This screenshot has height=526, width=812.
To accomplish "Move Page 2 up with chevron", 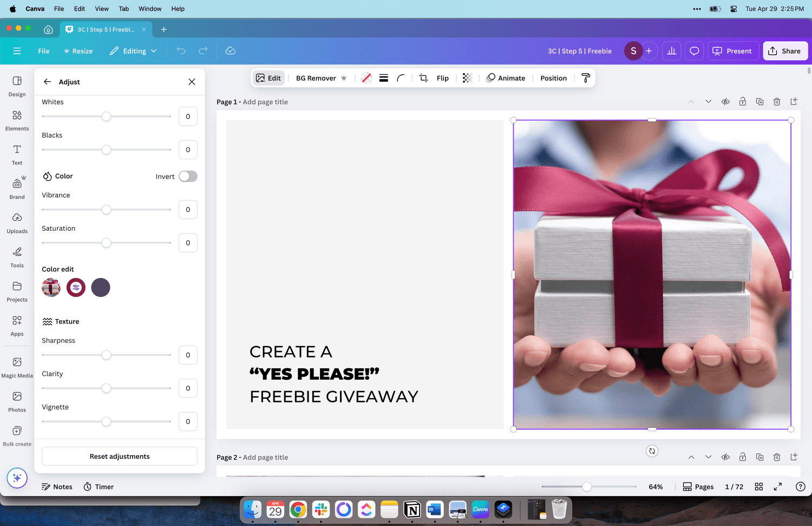I will pyautogui.click(x=691, y=457).
